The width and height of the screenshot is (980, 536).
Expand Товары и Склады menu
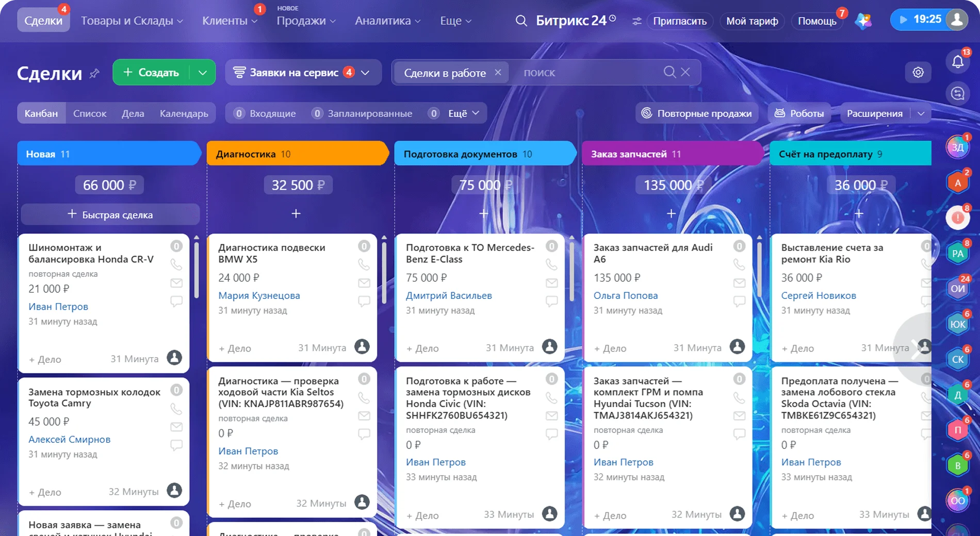coord(132,21)
